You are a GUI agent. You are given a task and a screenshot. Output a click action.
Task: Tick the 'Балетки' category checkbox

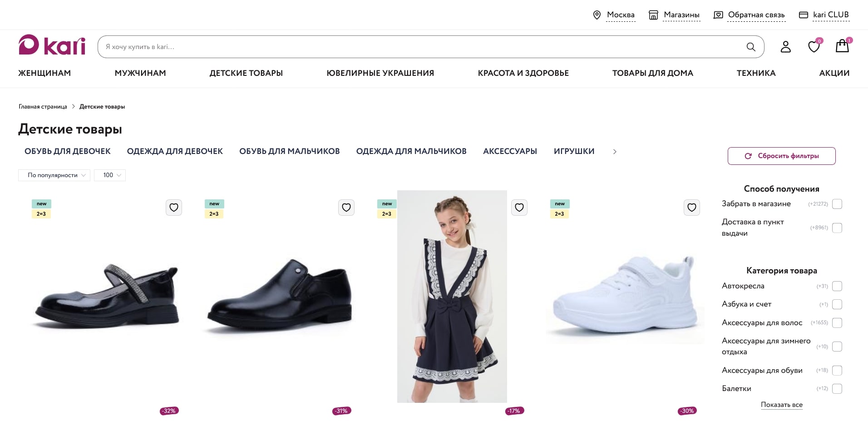tap(837, 389)
